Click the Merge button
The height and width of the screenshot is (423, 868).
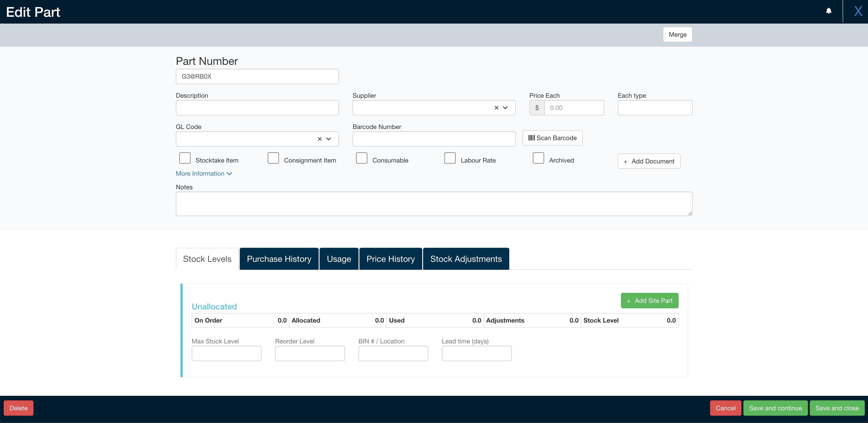(x=677, y=34)
